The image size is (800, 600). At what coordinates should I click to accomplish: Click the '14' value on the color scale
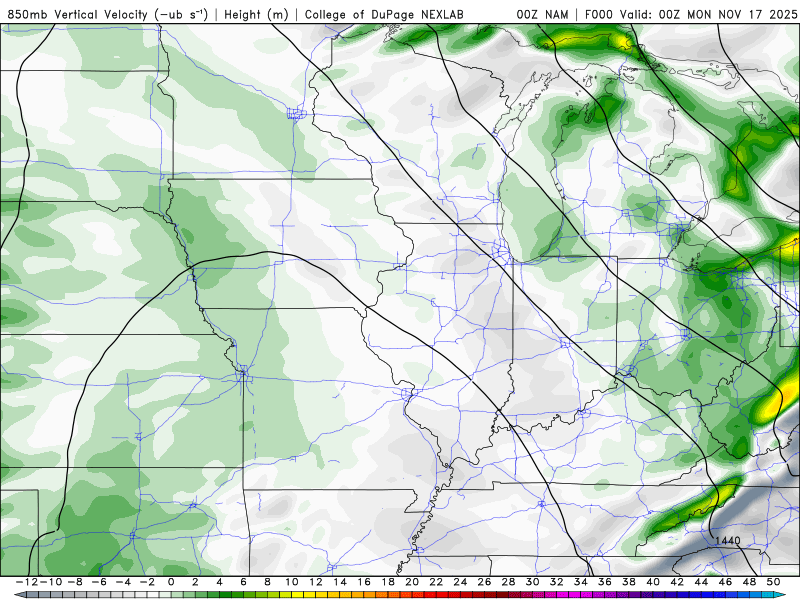340,582
